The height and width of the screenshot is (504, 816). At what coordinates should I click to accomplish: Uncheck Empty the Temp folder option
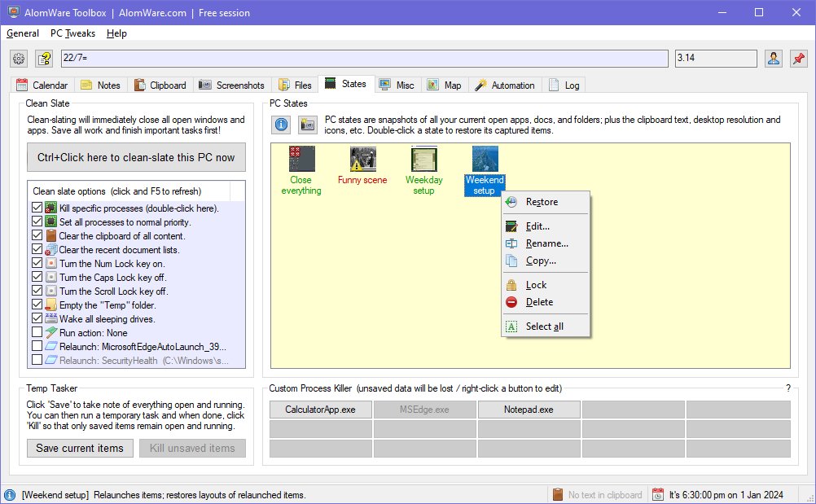pyautogui.click(x=37, y=305)
